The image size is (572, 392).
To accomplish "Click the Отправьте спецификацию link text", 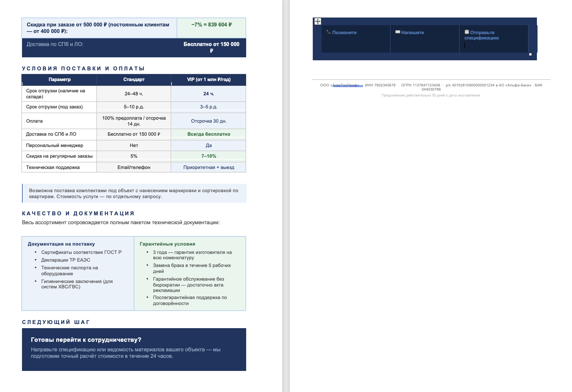I will coord(482,35).
